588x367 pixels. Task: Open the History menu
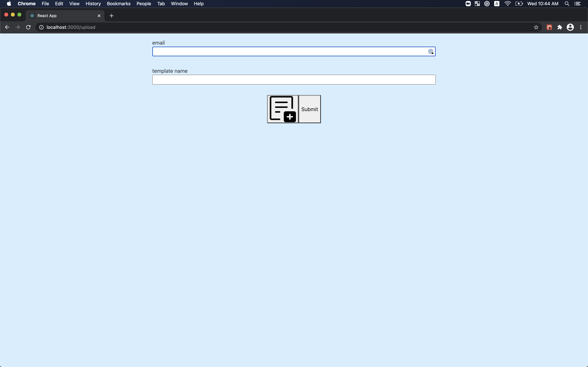(93, 4)
